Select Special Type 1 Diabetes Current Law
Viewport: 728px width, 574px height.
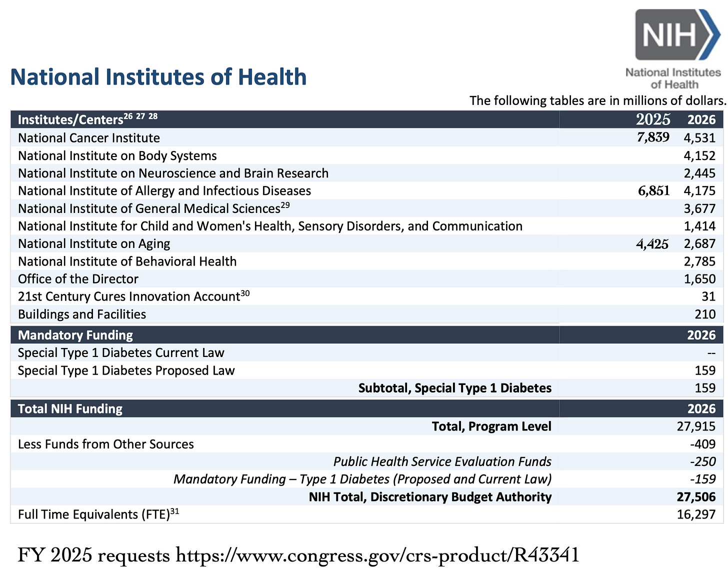point(121,353)
